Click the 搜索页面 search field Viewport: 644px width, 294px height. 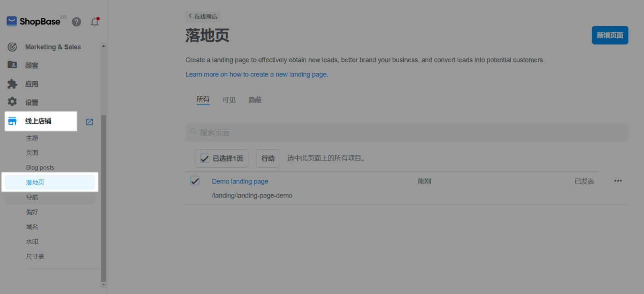[x=407, y=133]
